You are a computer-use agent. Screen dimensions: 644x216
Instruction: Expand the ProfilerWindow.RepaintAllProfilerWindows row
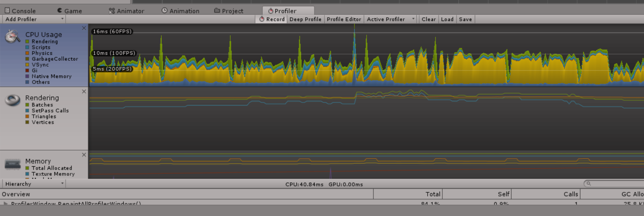coord(5,204)
